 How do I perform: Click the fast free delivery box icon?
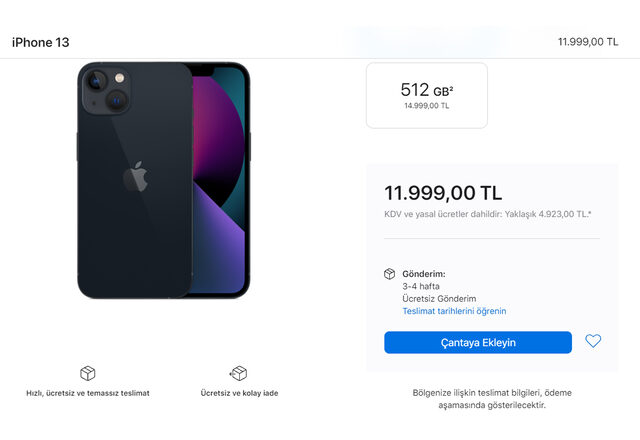pos(88,373)
